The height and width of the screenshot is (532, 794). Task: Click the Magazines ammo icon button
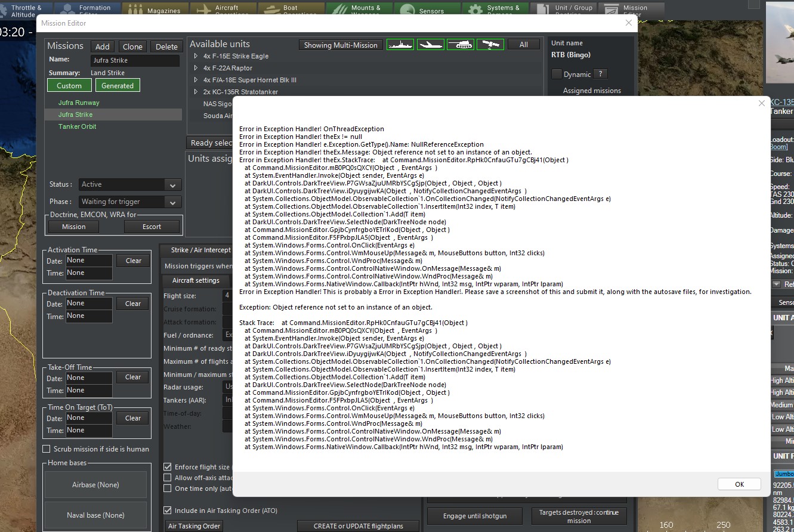coord(155,10)
